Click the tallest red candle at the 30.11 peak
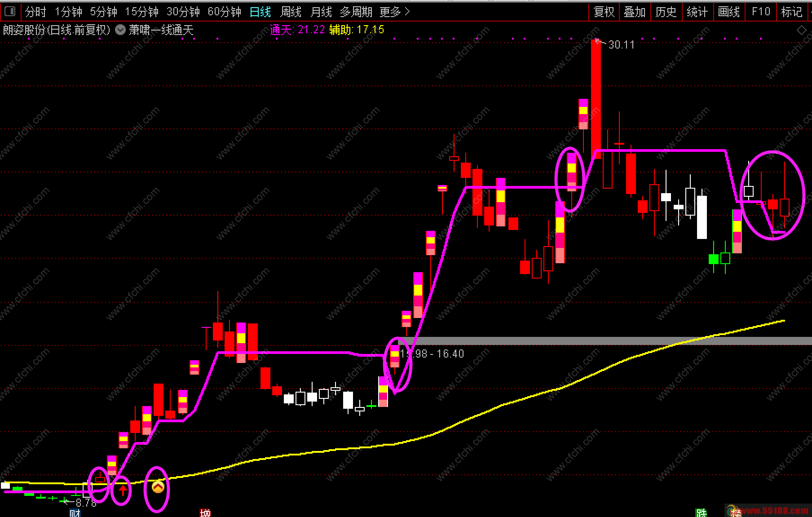812x517 pixels. pos(596,99)
